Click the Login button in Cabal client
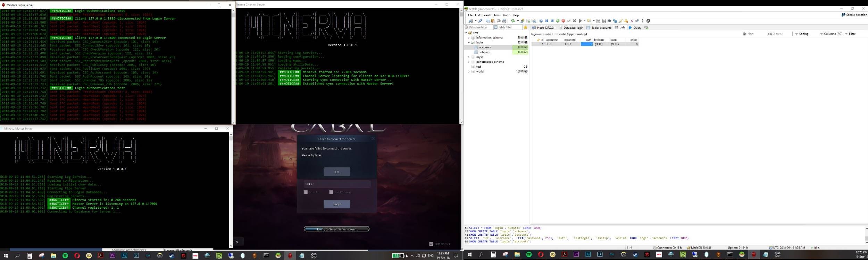This screenshot has width=868, height=260. click(337, 204)
